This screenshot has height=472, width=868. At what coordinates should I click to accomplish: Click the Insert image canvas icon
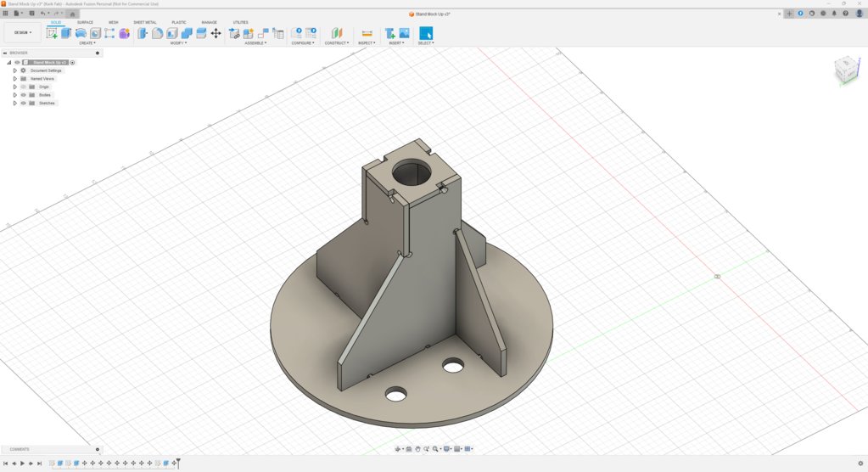click(x=404, y=33)
